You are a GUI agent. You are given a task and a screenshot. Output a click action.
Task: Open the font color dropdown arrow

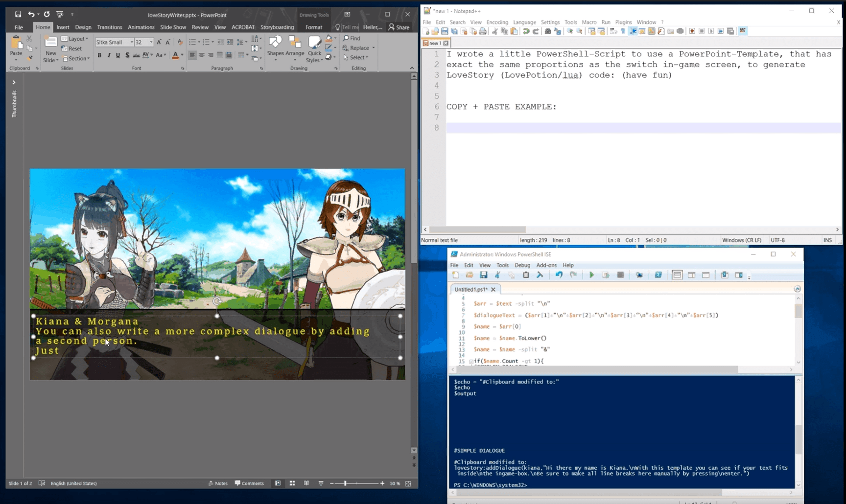coord(182,55)
